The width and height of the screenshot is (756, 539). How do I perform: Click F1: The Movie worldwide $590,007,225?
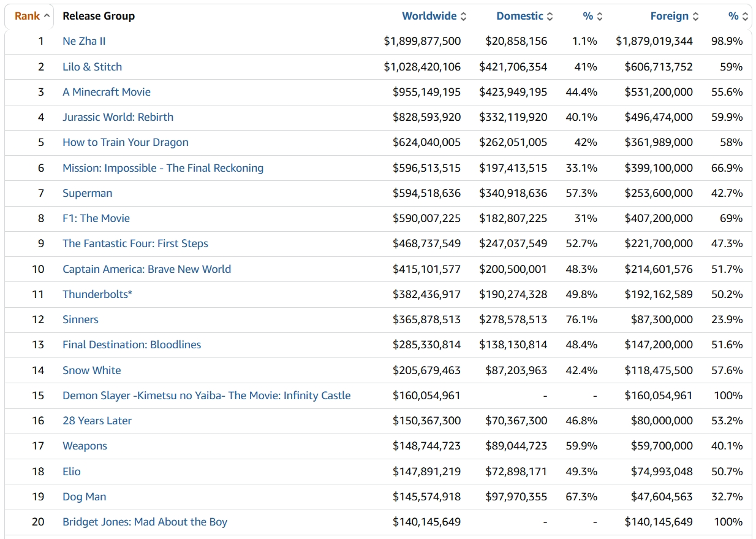(426, 218)
